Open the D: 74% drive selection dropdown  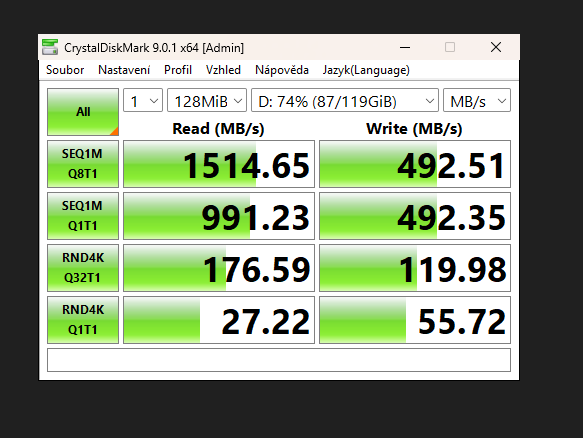[x=345, y=100]
